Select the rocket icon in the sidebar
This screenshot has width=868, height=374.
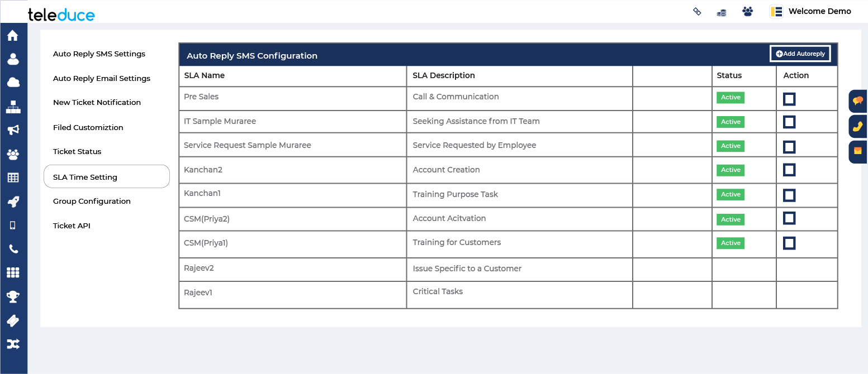(x=13, y=202)
